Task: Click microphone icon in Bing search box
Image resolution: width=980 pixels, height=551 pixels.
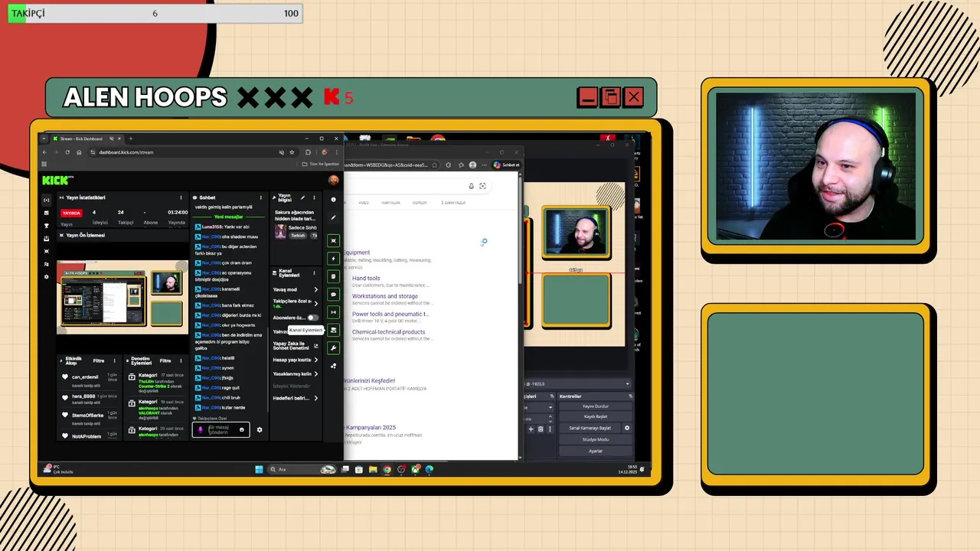Action: point(471,186)
